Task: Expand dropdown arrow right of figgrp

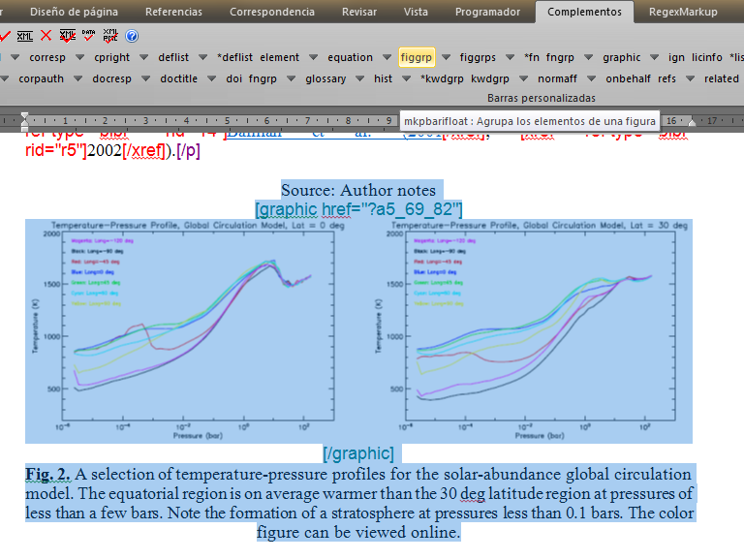Action: [x=445, y=58]
